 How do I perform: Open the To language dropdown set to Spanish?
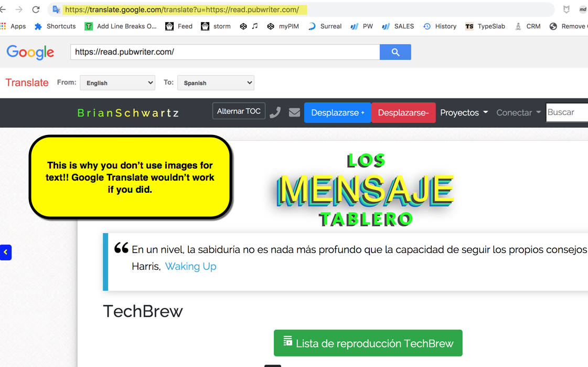click(216, 83)
